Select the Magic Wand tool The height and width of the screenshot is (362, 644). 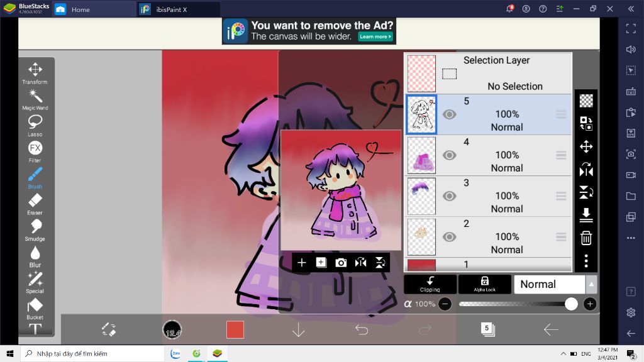tap(35, 100)
